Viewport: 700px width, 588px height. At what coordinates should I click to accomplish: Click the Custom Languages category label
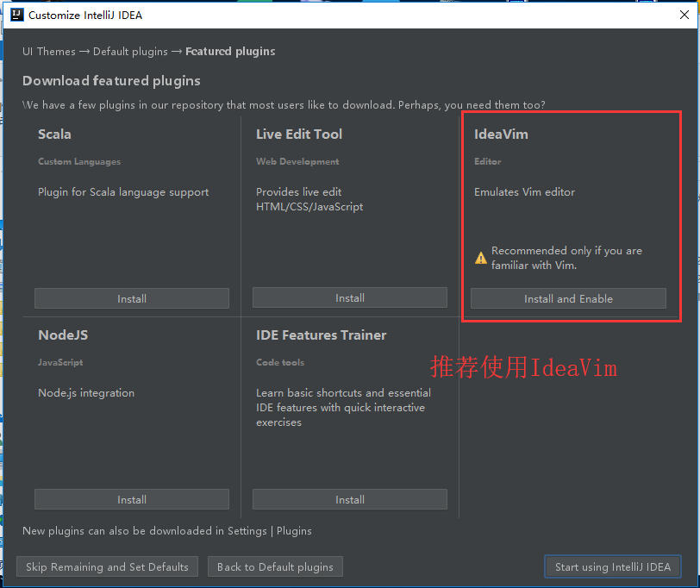coord(79,161)
